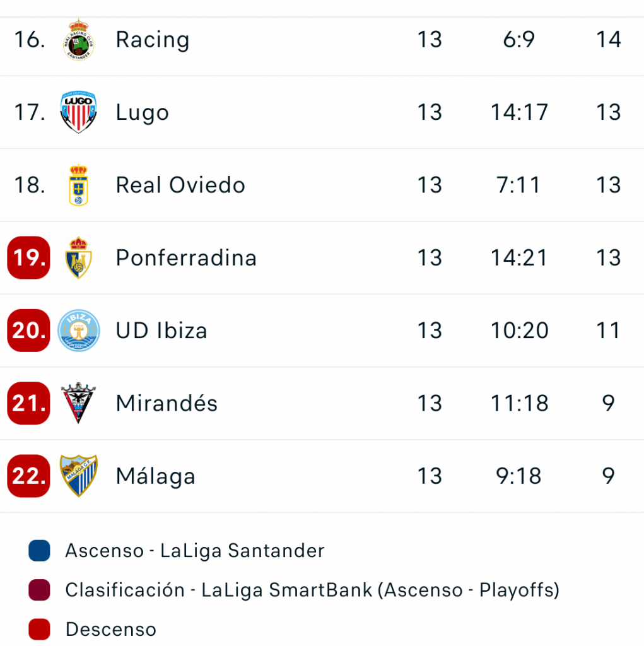Click Ponferradina's 14:21 goals figure
This screenshot has width=644, height=646.
pyautogui.click(x=519, y=258)
